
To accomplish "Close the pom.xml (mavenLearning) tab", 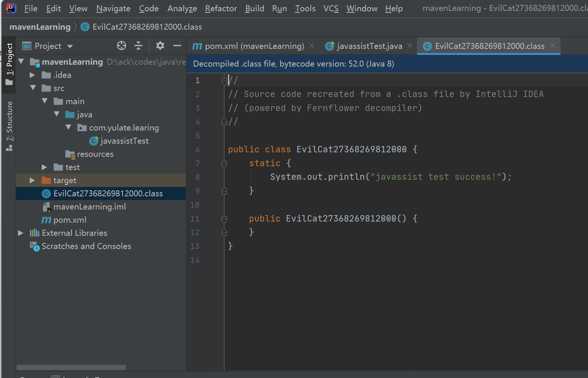I will pyautogui.click(x=311, y=46).
